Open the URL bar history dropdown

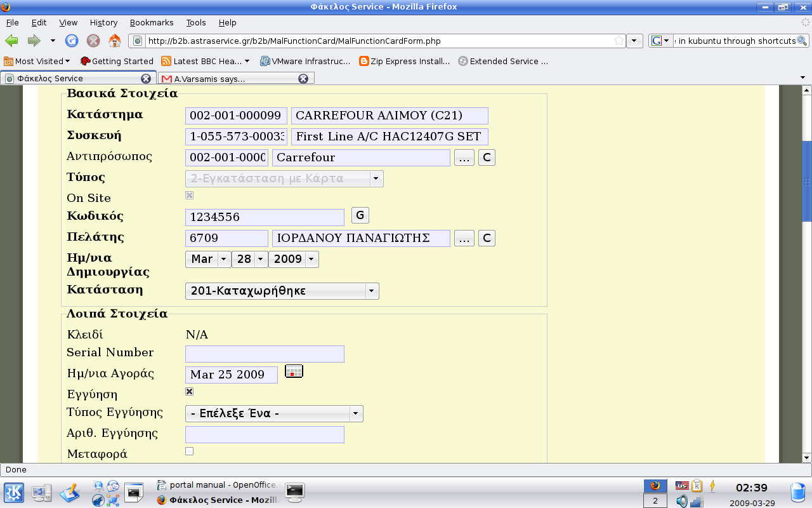pyautogui.click(x=634, y=41)
